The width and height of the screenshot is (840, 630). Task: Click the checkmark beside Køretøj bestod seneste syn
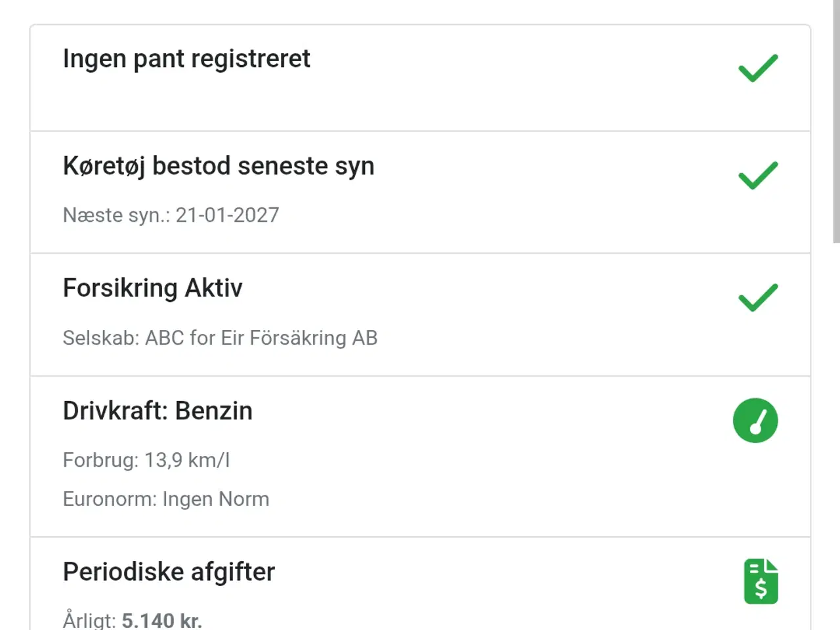pos(758,175)
